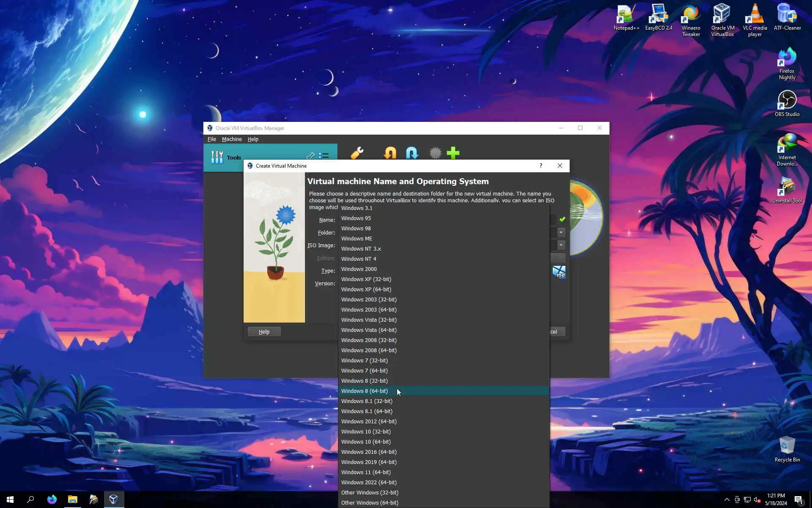The height and width of the screenshot is (508, 812).
Task: Open the Machine menu
Action: coord(232,139)
